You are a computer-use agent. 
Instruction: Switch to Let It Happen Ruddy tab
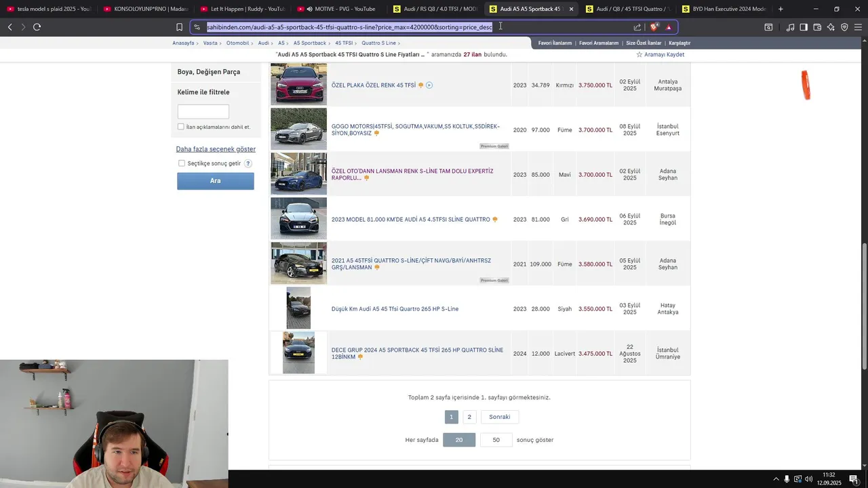click(242, 9)
